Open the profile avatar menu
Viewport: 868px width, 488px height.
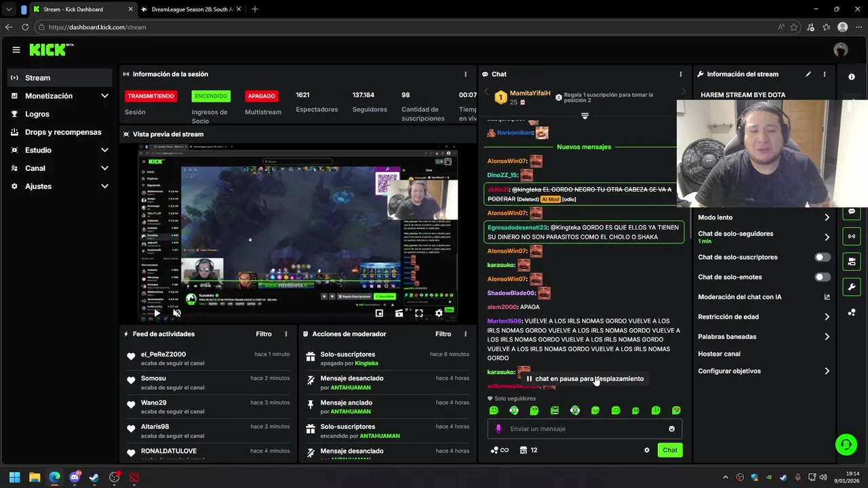841,49
